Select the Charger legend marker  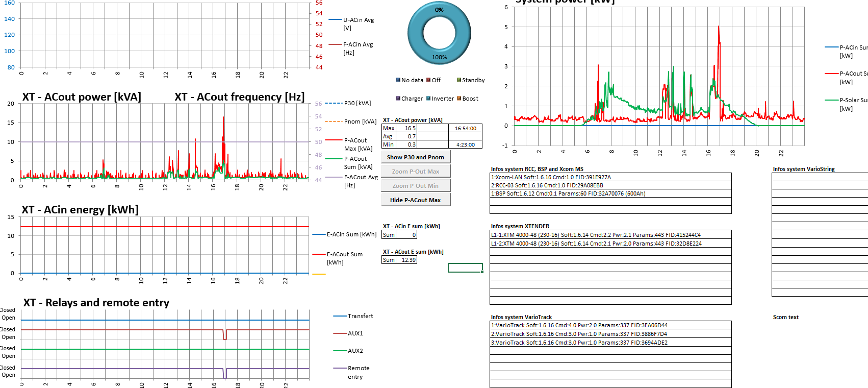coord(398,99)
